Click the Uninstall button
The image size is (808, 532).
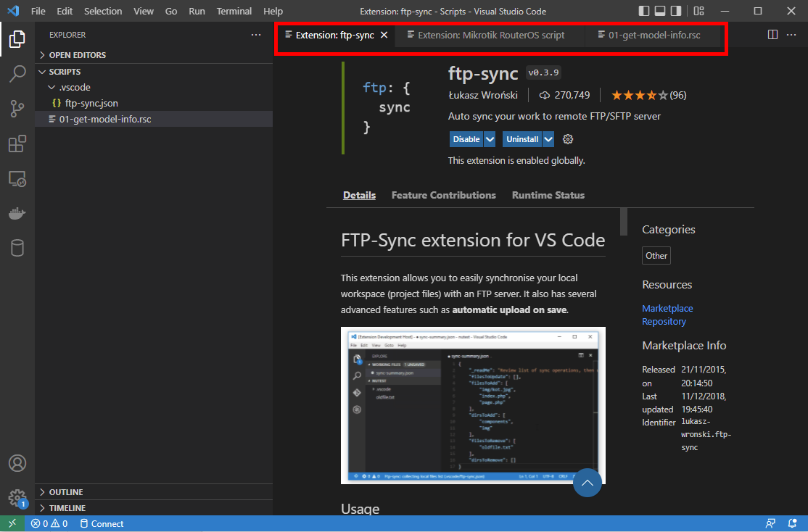click(522, 139)
